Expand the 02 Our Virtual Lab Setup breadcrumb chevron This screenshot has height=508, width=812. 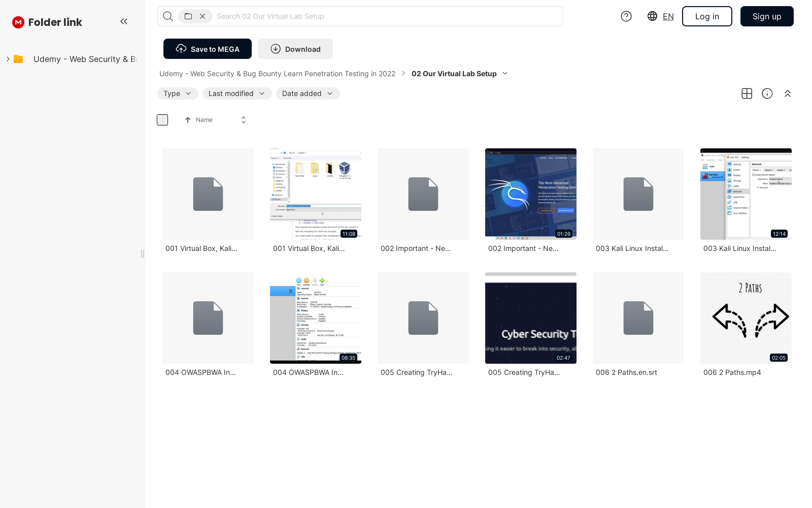[505, 73]
